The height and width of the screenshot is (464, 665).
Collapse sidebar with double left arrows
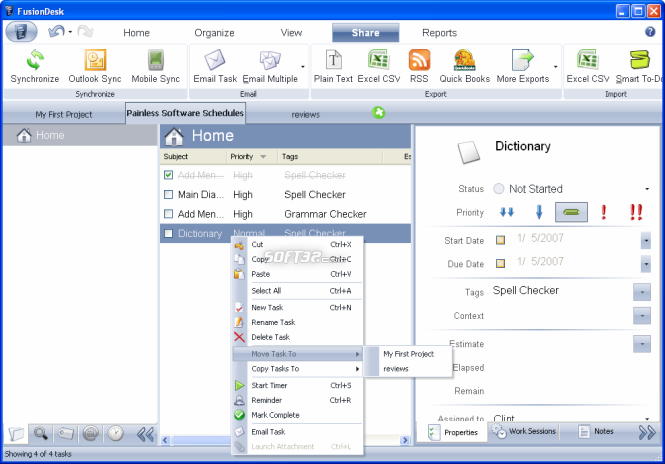[x=145, y=434]
